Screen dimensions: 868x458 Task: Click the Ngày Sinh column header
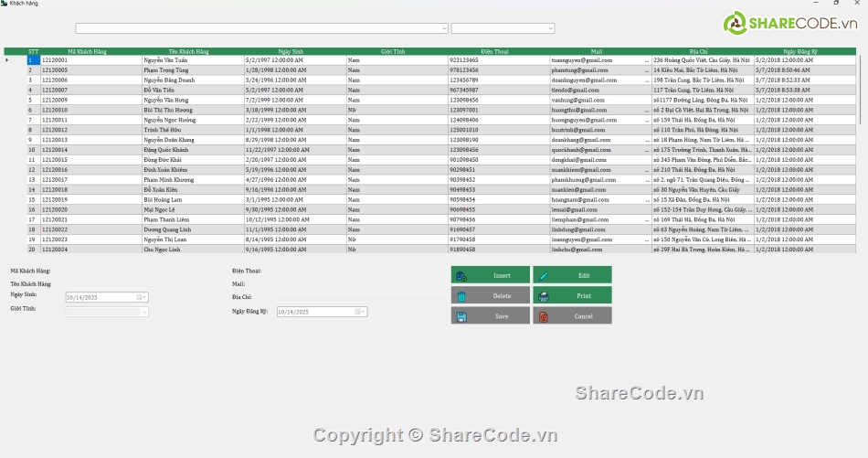click(294, 51)
